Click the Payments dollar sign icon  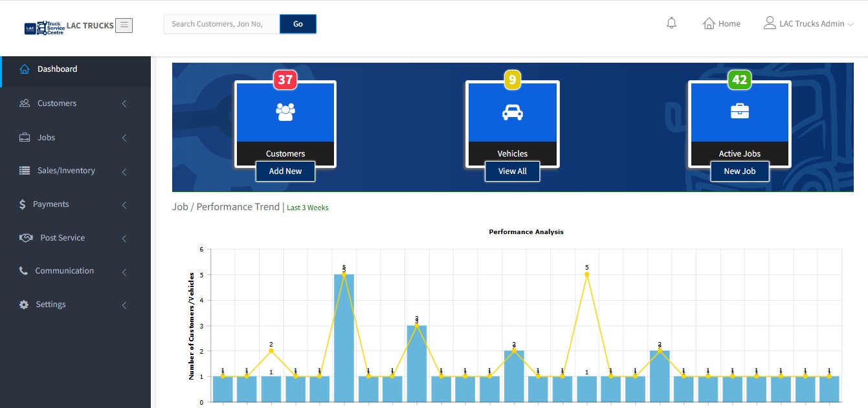24,204
